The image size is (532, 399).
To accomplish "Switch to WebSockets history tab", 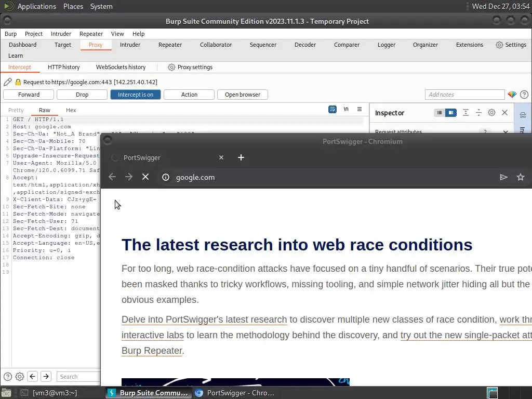I will [121, 67].
